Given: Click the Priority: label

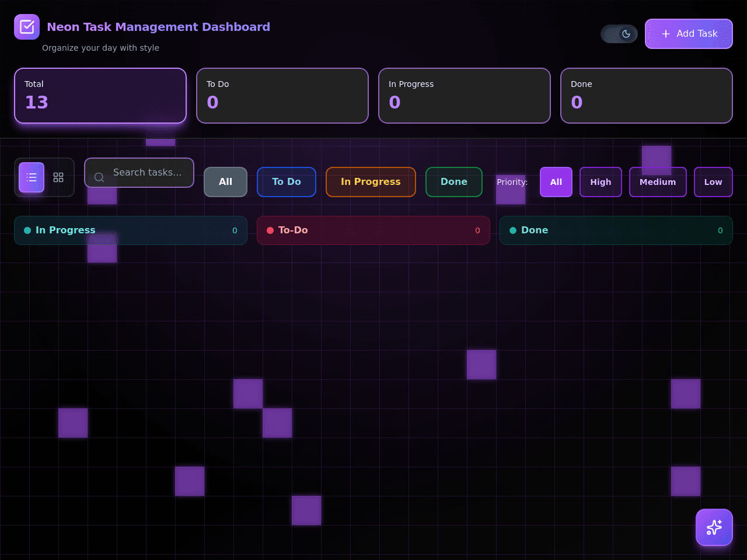Looking at the screenshot, I should pyautogui.click(x=512, y=182).
